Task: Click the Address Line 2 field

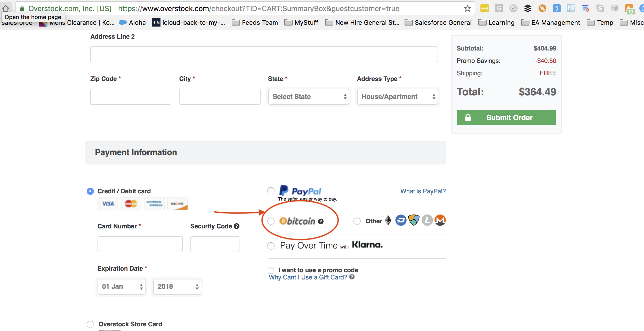Action: coord(264,54)
